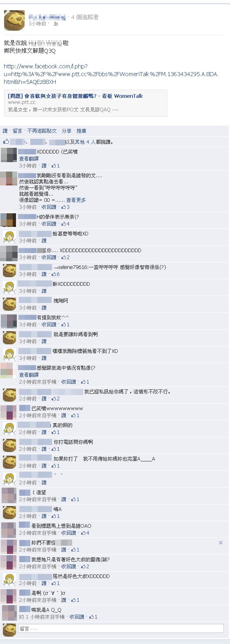Click the thumbs-up icon in the likes summary row
230x644 pixels.
click(6, 142)
